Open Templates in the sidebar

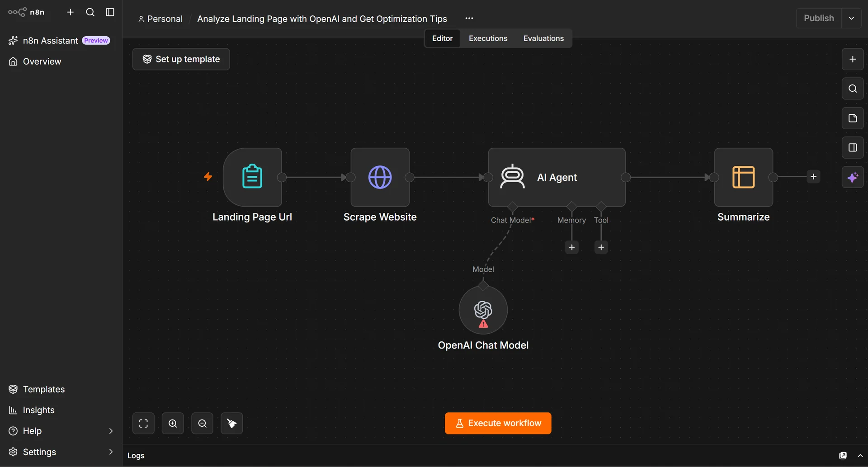[43, 389]
